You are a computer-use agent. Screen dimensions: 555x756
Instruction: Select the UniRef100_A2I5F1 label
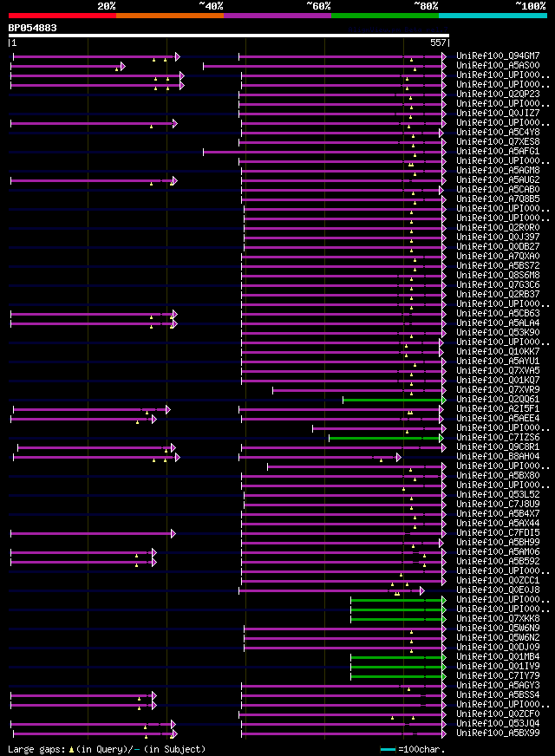click(x=498, y=409)
